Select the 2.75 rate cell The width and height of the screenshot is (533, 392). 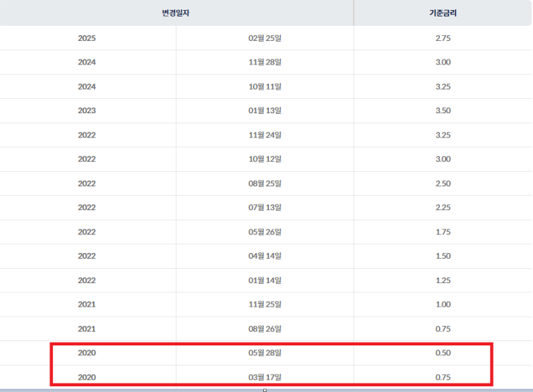coord(443,38)
